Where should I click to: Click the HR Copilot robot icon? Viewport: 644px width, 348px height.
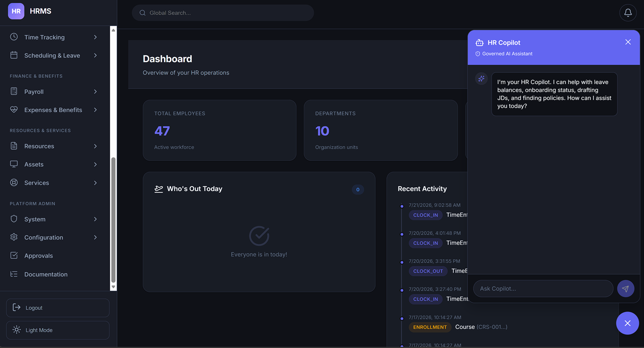[x=480, y=42]
